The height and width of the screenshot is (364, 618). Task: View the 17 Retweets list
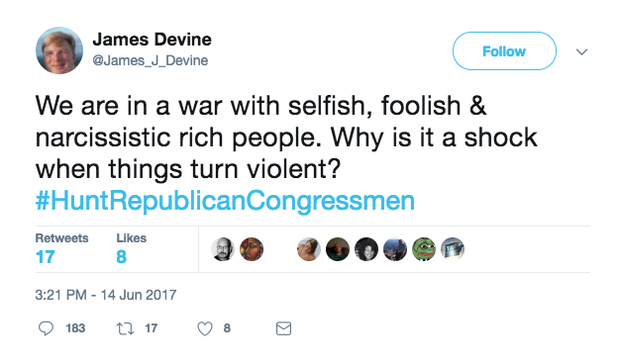click(61, 248)
